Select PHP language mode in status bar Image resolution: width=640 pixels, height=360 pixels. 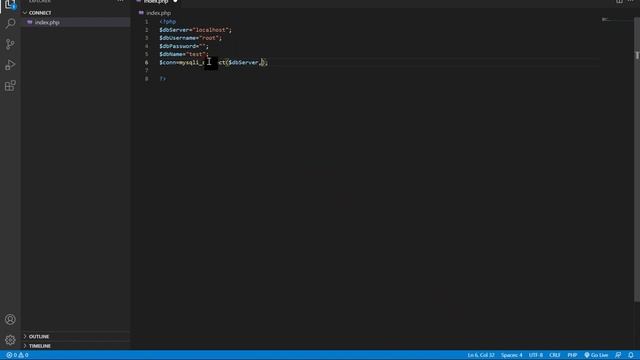[572, 355]
